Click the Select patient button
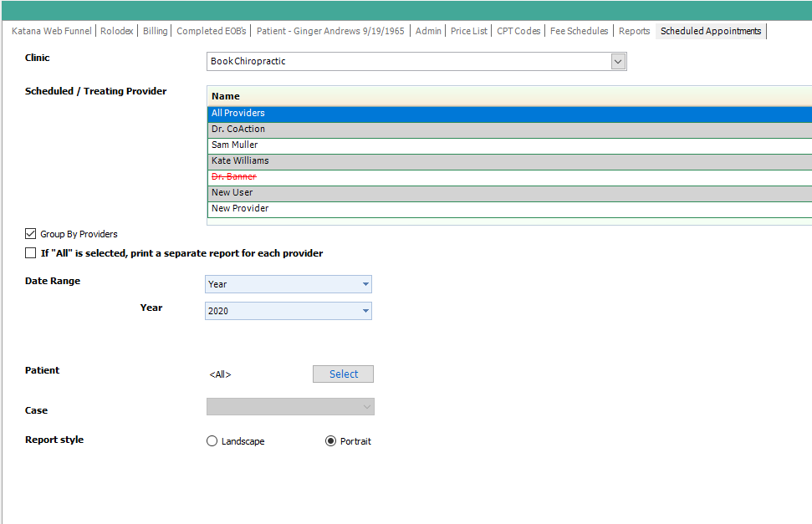The width and height of the screenshot is (812, 524). [x=344, y=374]
